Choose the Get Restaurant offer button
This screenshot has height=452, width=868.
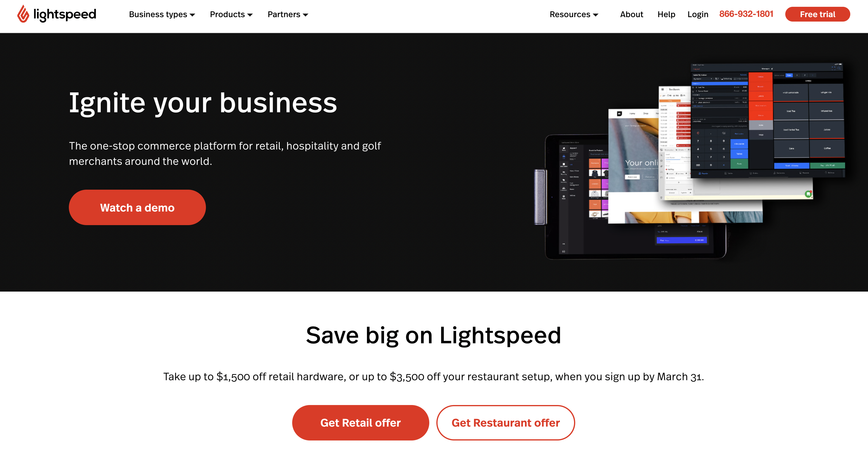click(505, 422)
